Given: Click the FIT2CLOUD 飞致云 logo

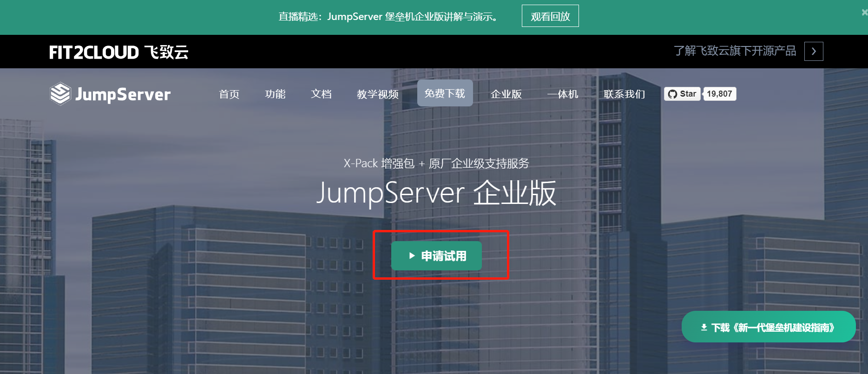Looking at the screenshot, I should point(119,52).
